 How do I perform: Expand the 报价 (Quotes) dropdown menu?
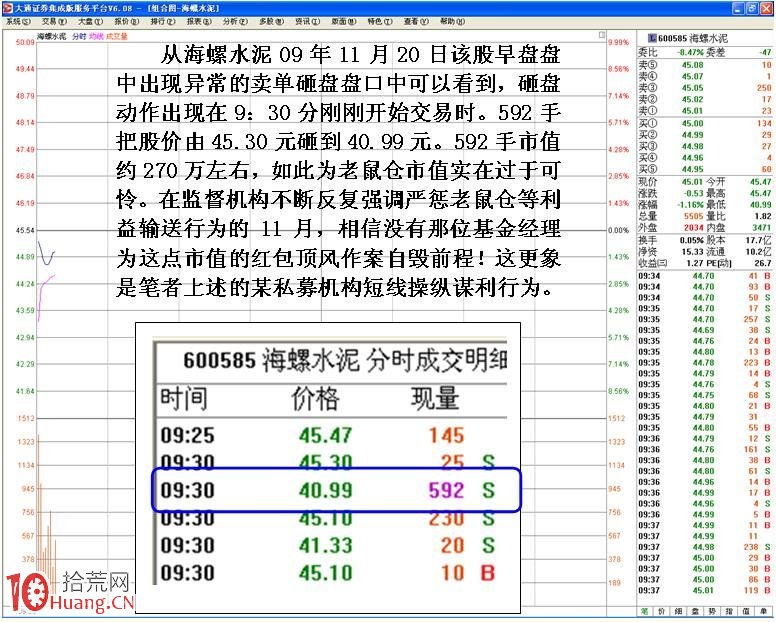click(x=126, y=21)
